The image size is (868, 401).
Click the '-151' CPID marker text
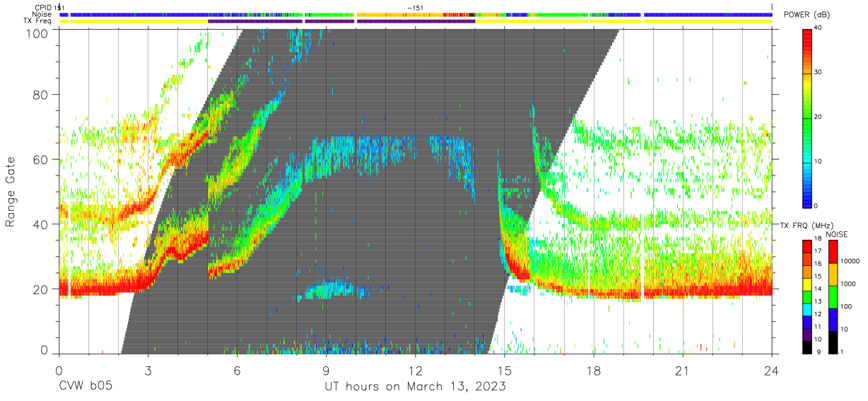click(416, 8)
